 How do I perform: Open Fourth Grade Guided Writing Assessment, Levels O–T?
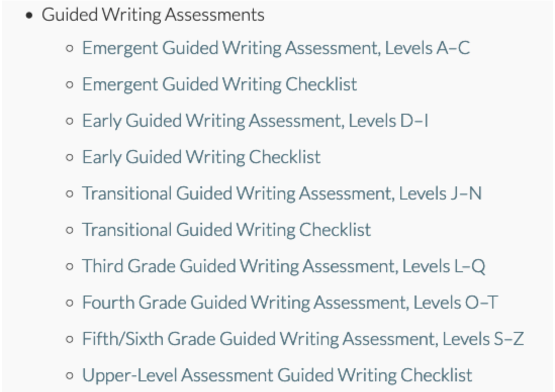point(290,303)
